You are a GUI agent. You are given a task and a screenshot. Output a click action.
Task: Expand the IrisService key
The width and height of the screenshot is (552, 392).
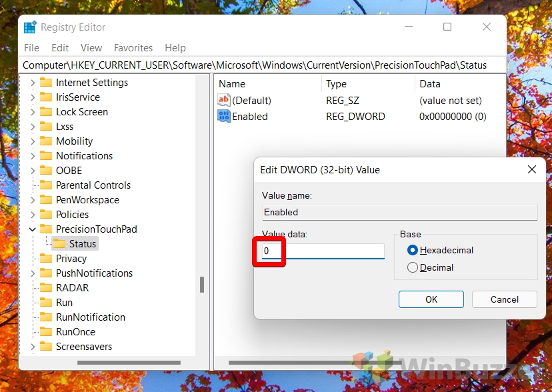click(x=33, y=97)
